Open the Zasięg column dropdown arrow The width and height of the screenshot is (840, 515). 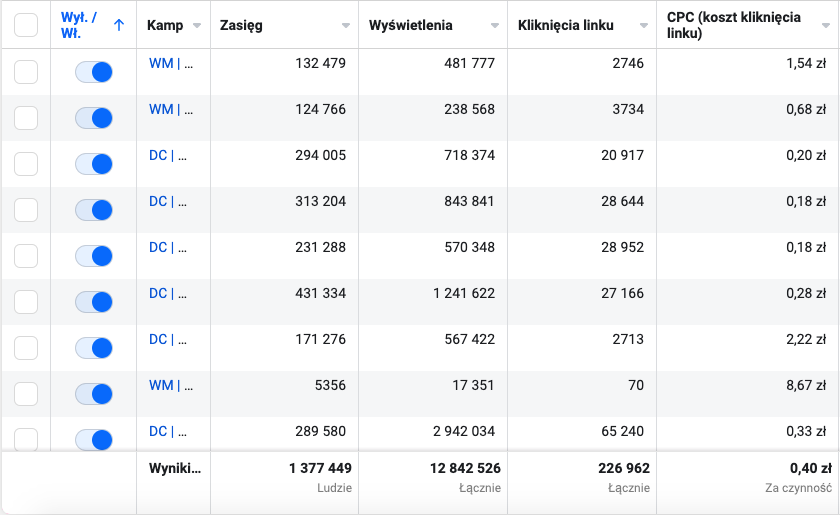coord(345,25)
